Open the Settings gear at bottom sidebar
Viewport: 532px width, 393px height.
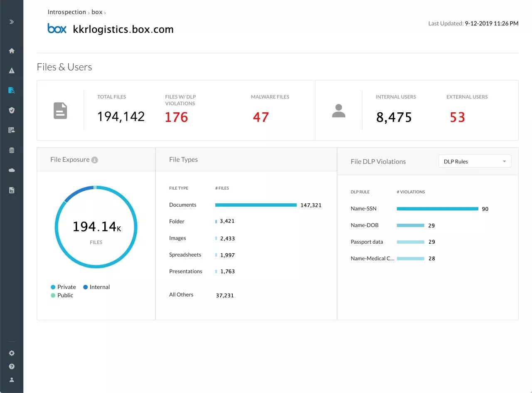tap(12, 353)
